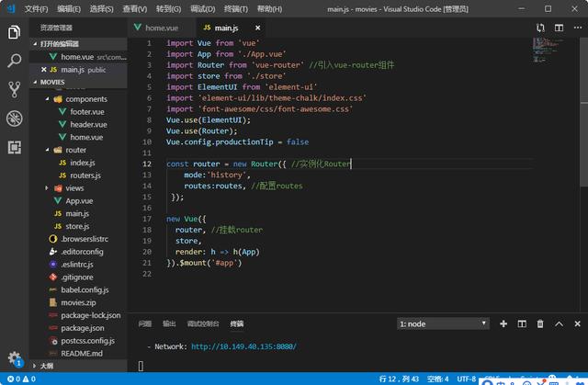Open the Selection menu (选择)
Screen dimensions: 588x385
[101, 8]
